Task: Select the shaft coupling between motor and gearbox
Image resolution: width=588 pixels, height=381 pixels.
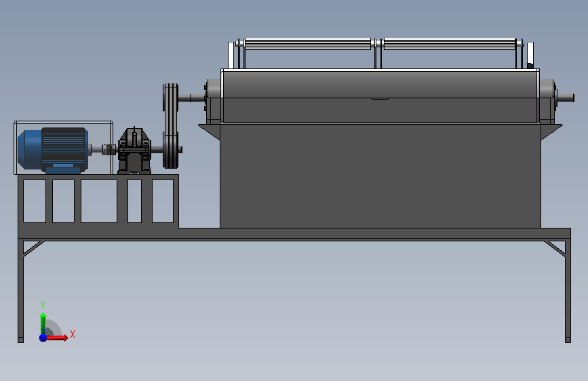Action: tap(109, 149)
